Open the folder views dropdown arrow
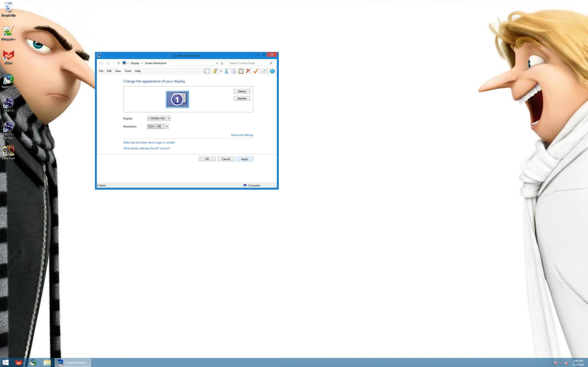588x367 pixels. point(221,71)
